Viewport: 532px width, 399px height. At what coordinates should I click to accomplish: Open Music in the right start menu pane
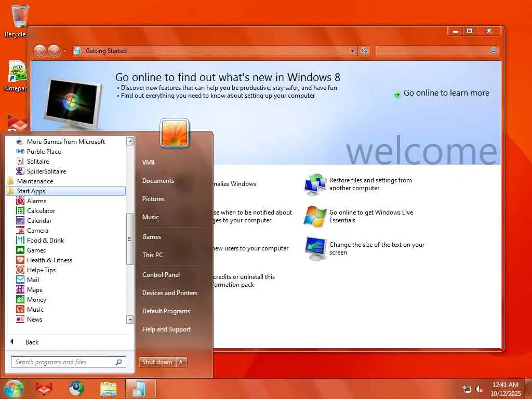[151, 217]
